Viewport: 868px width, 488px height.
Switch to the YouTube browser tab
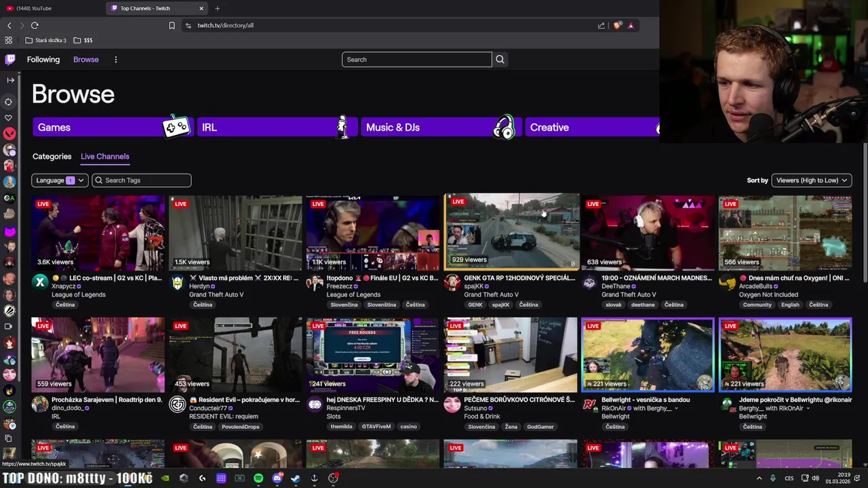click(53, 8)
